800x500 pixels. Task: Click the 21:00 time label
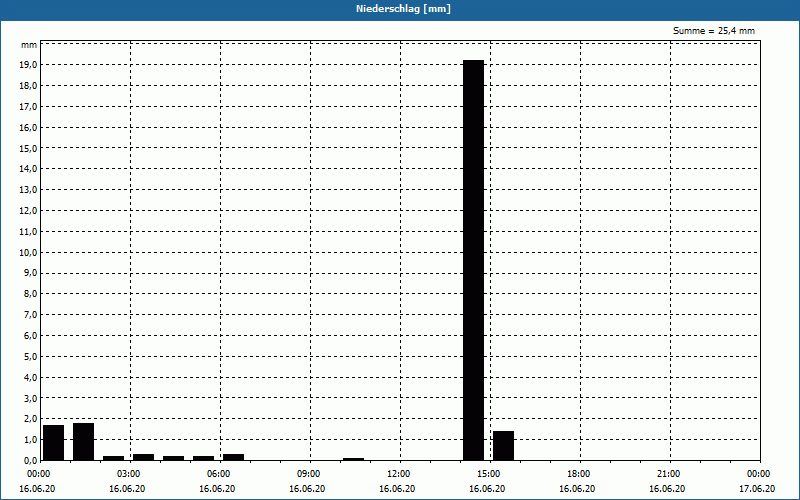(x=670, y=474)
